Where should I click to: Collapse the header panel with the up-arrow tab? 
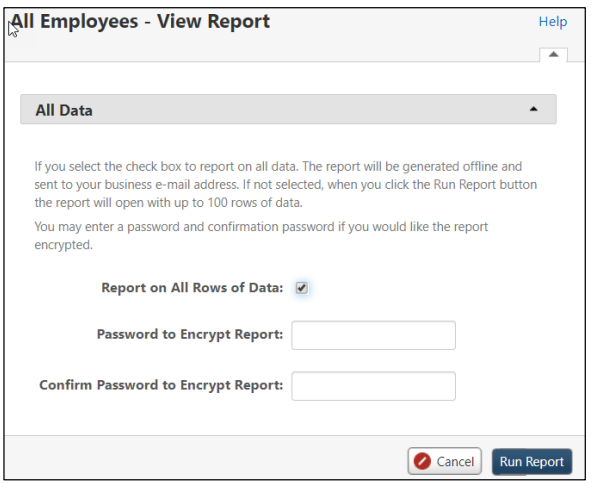(x=553, y=55)
